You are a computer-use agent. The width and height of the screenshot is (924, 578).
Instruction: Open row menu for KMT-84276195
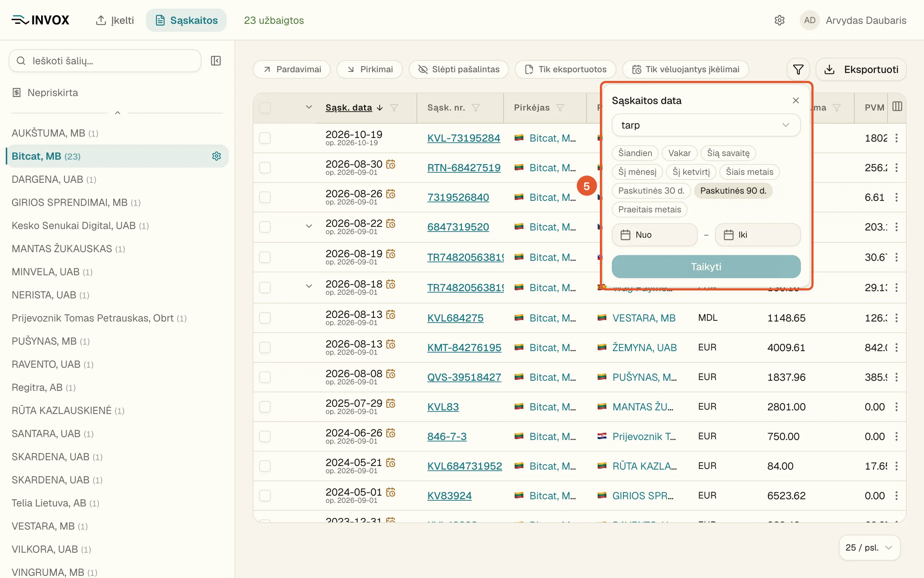click(897, 348)
